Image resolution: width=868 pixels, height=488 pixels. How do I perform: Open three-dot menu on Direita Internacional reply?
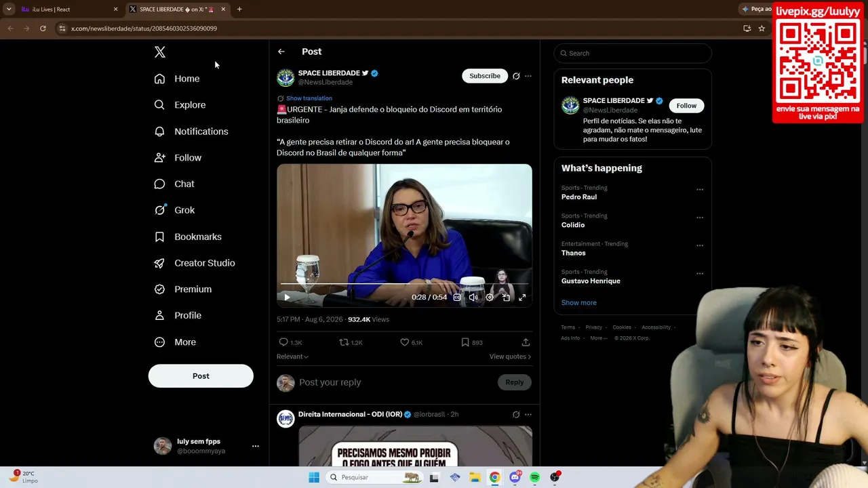[528, 414]
